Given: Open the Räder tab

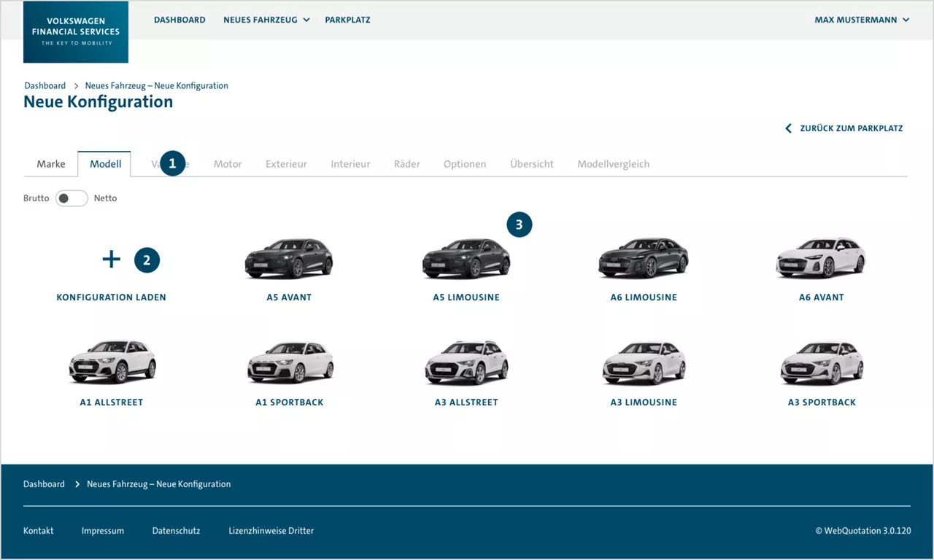Looking at the screenshot, I should pyautogui.click(x=406, y=163).
